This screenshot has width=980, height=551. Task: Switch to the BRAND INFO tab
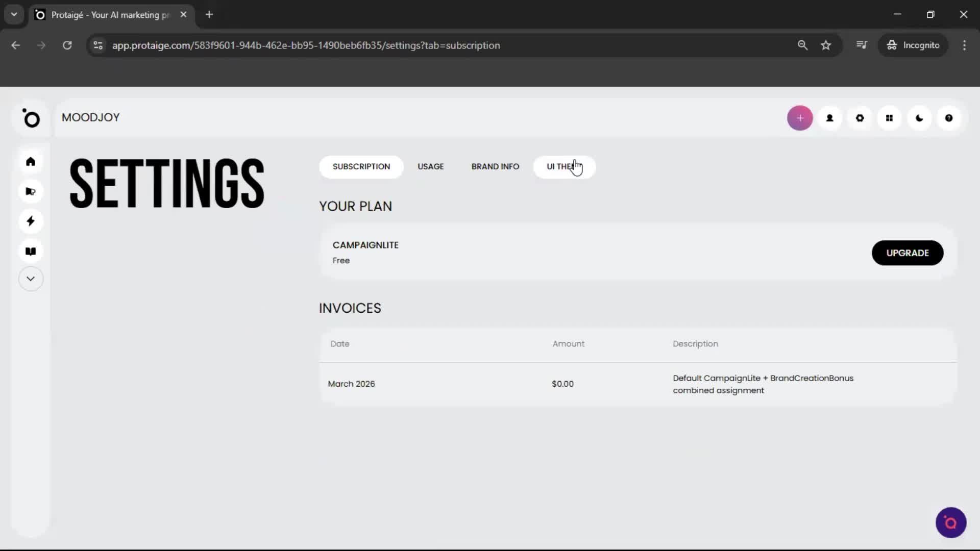click(495, 166)
